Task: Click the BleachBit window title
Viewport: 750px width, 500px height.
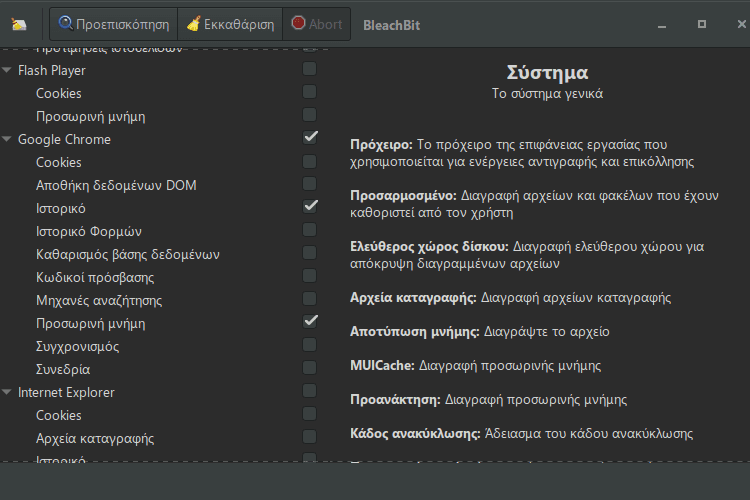Action: pyautogui.click(x=391, y=25)
